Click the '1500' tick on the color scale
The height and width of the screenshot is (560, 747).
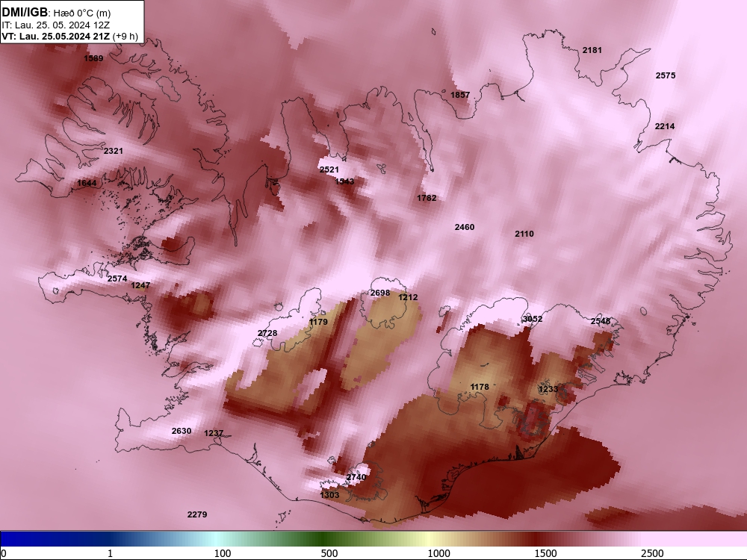[x=545, y=553]
